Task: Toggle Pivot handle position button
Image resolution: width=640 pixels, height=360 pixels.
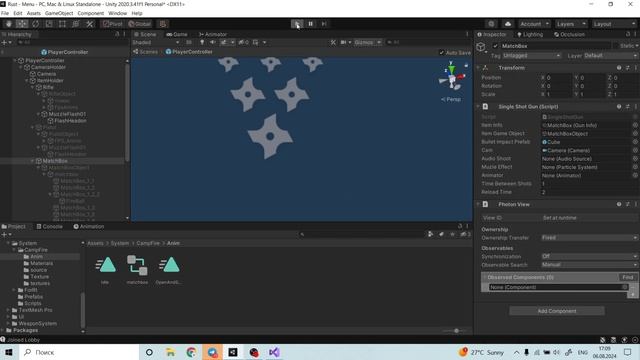Action: pos(112,24)
